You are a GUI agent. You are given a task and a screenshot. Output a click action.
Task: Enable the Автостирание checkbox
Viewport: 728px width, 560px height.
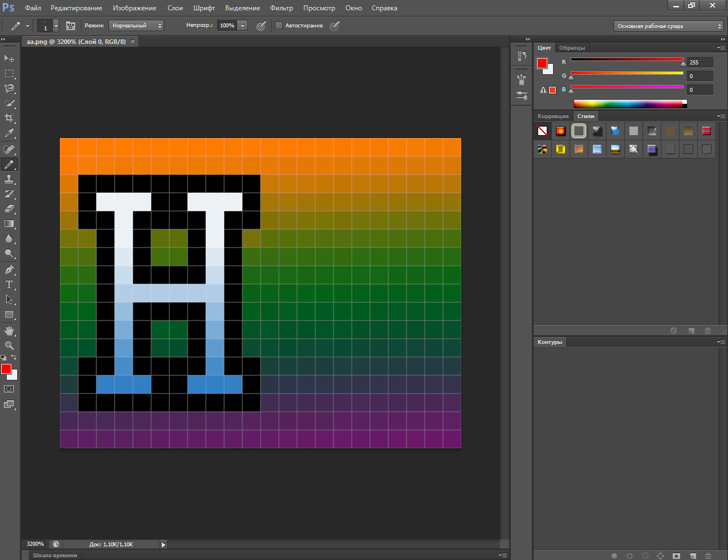coord(279,26)
